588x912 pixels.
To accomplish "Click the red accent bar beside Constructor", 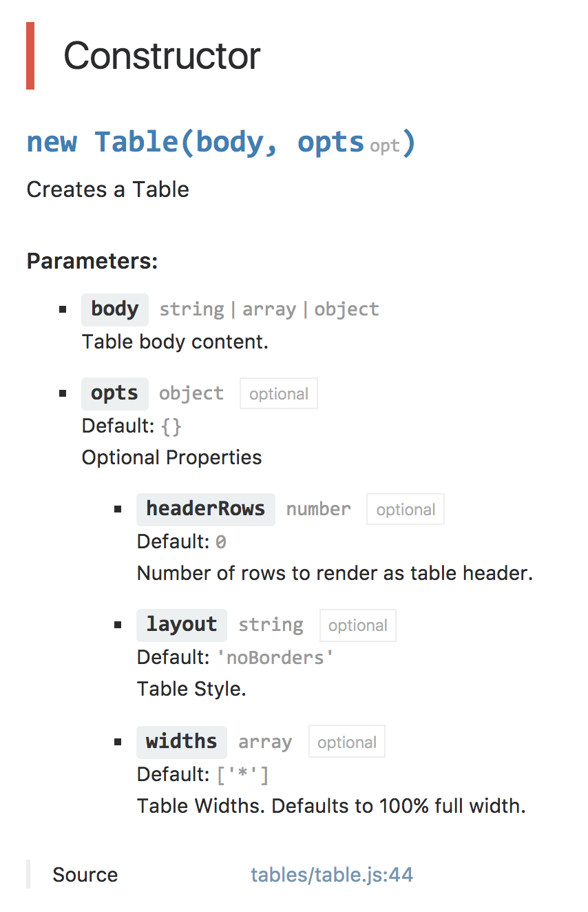I will (30, 56).
